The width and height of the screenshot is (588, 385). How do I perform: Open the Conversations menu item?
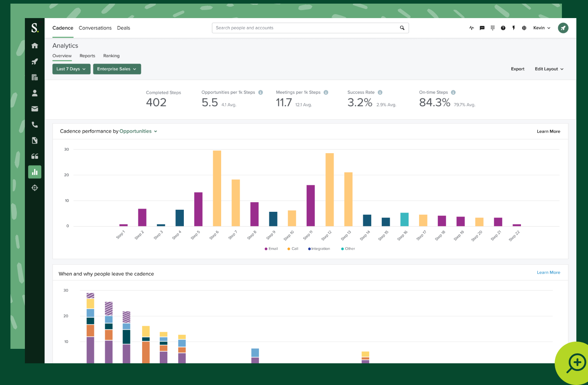[95, 28]
